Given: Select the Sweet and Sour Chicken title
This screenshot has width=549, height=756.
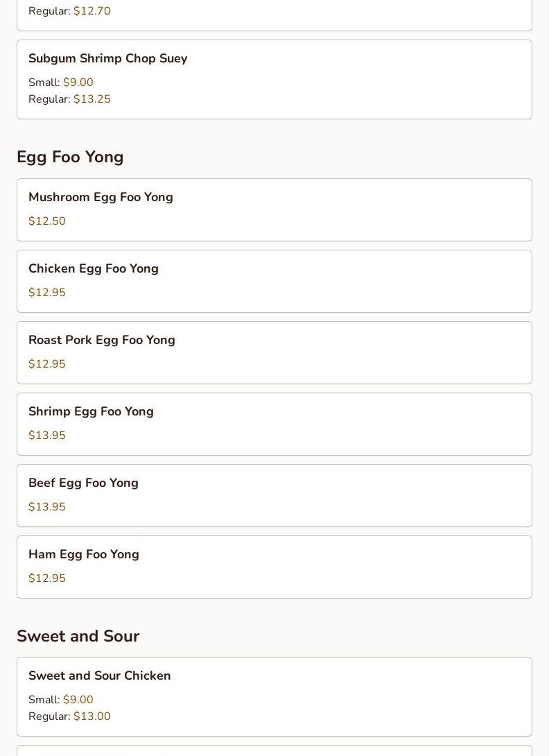Looking at the screenshot, I should (x=99, y=676).
